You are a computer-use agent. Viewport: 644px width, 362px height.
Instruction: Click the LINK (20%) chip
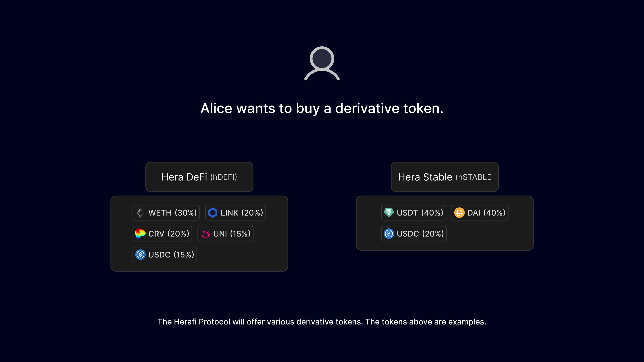pos(235,213)
